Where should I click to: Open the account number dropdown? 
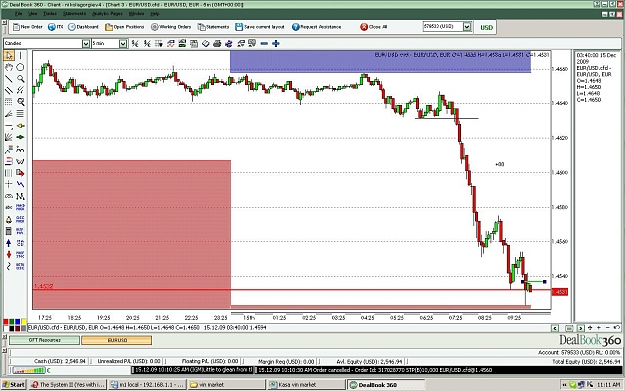467,27
